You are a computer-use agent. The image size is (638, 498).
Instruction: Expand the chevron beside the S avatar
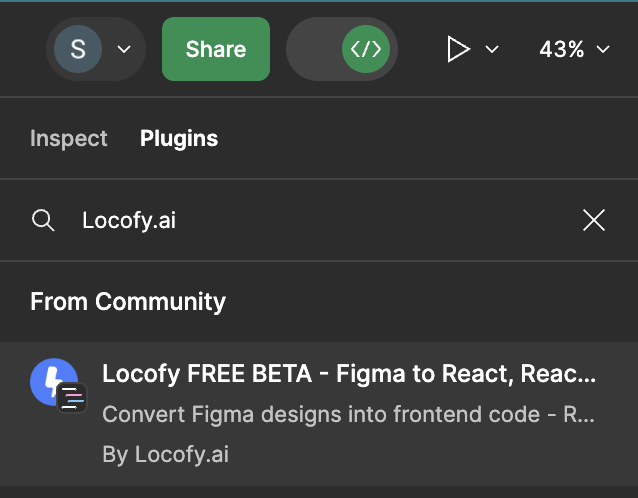124,49
